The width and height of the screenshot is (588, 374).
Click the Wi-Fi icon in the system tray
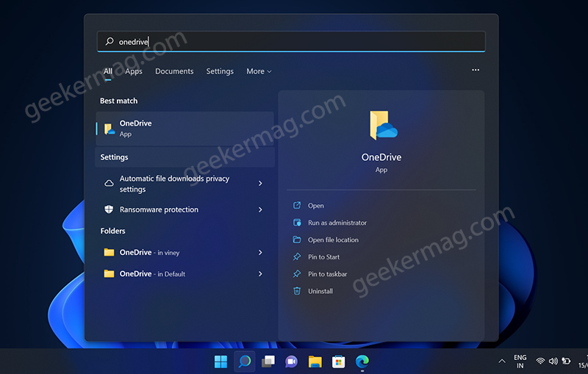point(540,362)
